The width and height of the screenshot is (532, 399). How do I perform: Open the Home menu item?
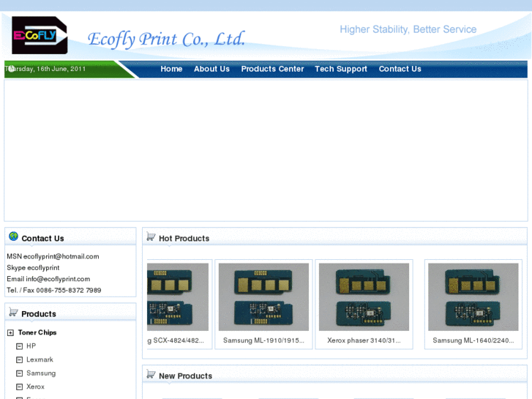click(171, 69)
